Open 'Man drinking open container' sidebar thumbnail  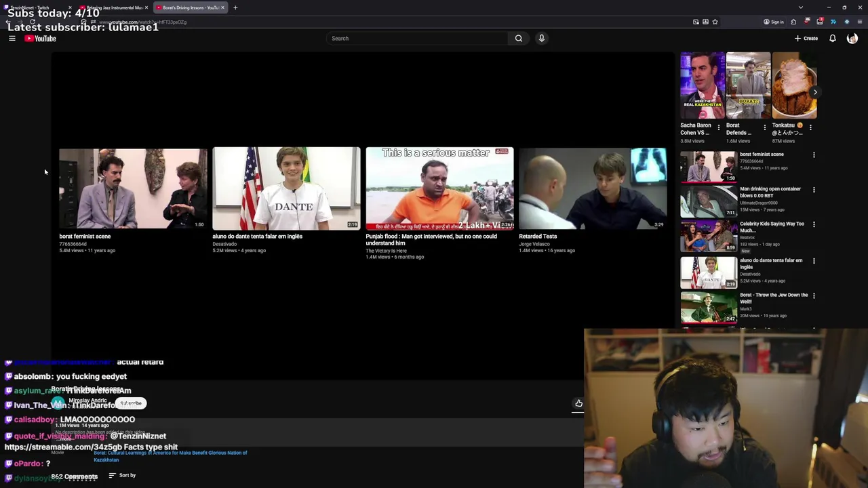pyautogui.click(x=709, y=201)
